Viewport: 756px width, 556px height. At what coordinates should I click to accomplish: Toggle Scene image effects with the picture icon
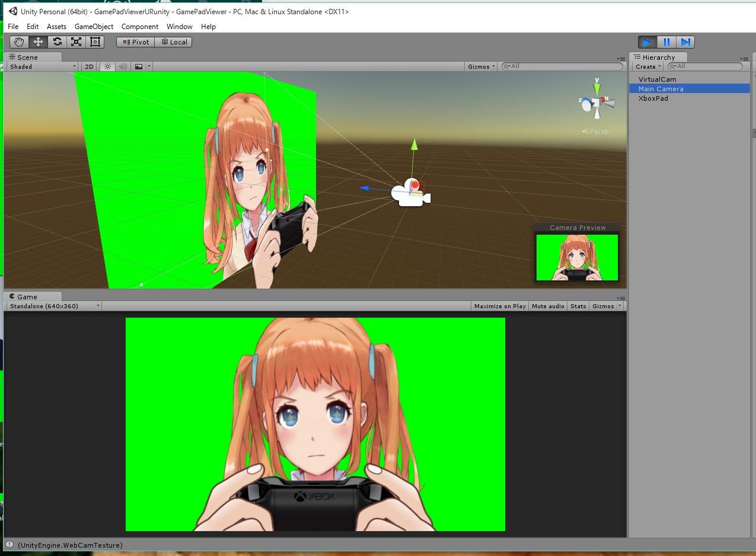(139, 66)
